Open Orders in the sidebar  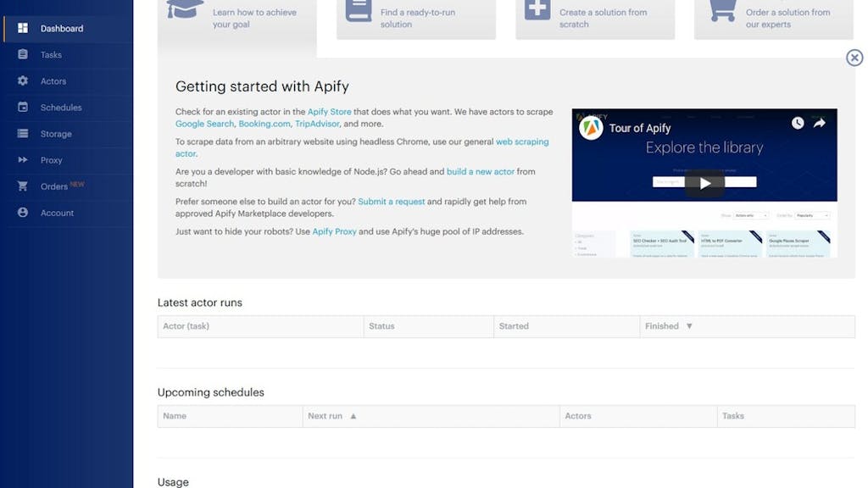(67, 186)
